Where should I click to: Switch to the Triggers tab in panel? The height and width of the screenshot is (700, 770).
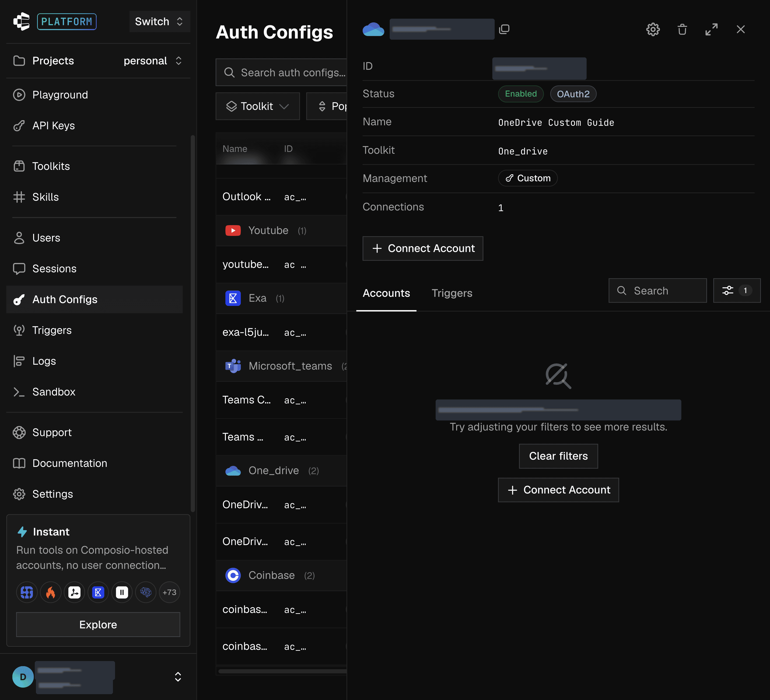pyautogui.click(x=452, y=293)
